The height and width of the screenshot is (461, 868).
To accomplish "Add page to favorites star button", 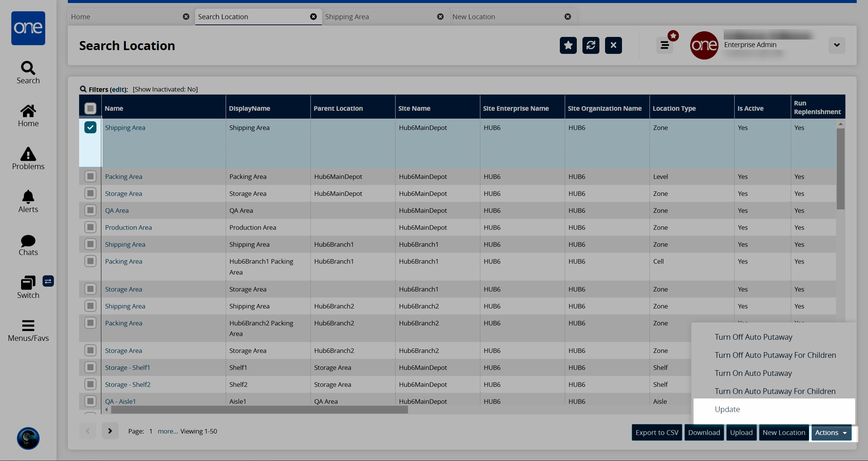I will pyautogui.click(x=568, y=46).
